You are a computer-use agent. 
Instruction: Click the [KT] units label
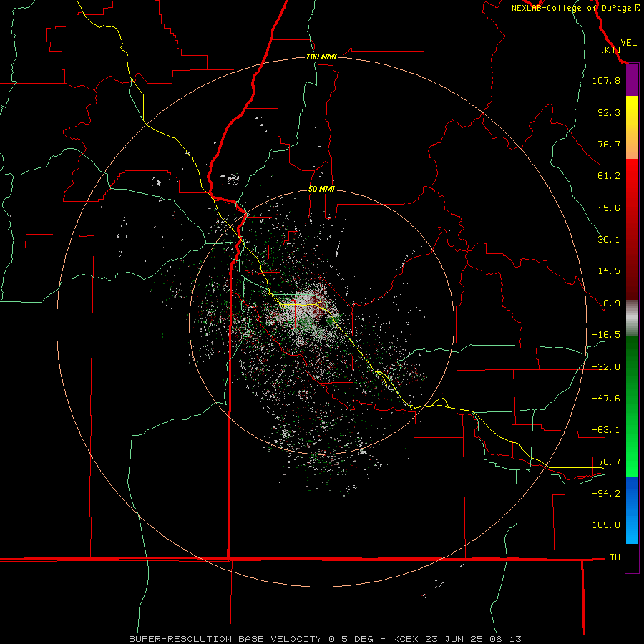(610, 49)
